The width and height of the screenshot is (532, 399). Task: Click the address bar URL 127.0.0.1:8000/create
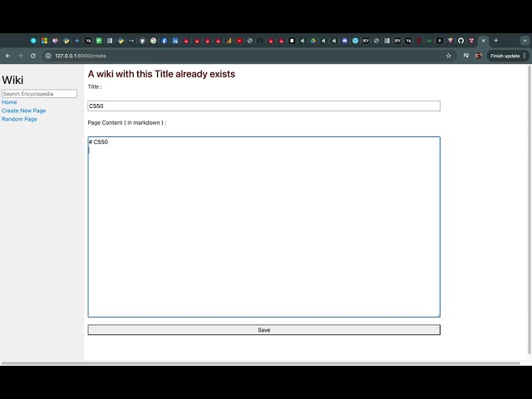81,56
